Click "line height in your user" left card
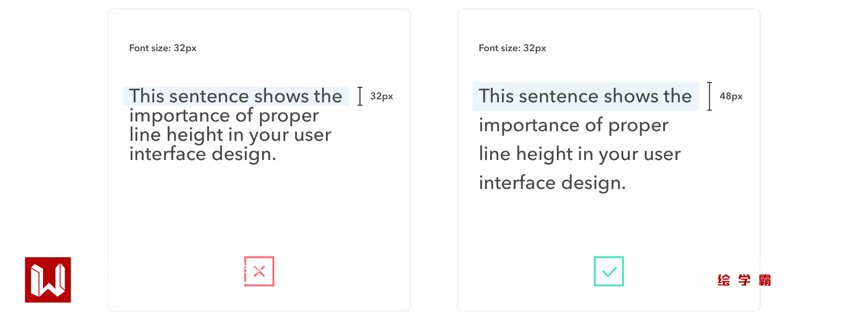This screenshot has width=868, height=320. (230, 135)
